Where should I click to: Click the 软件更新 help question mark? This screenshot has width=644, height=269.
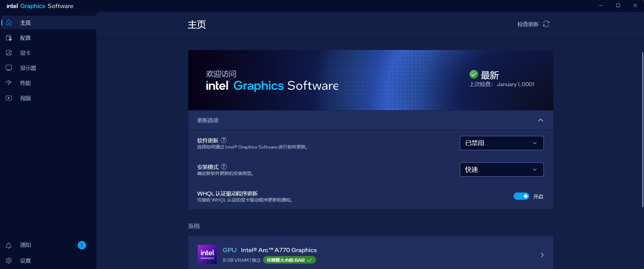tap(224, 140)
